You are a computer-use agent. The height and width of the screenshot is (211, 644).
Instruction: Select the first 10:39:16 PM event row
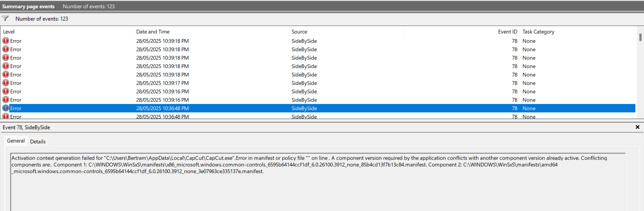point(318,91)
